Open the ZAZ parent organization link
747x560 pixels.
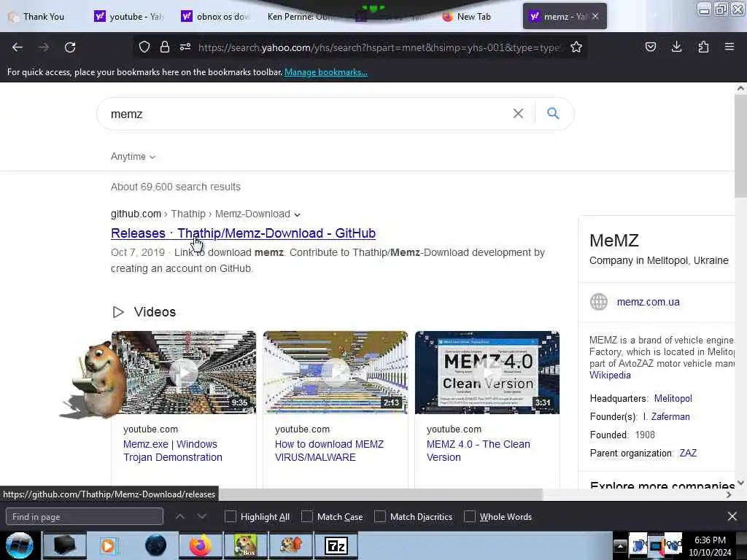[688, 453]
